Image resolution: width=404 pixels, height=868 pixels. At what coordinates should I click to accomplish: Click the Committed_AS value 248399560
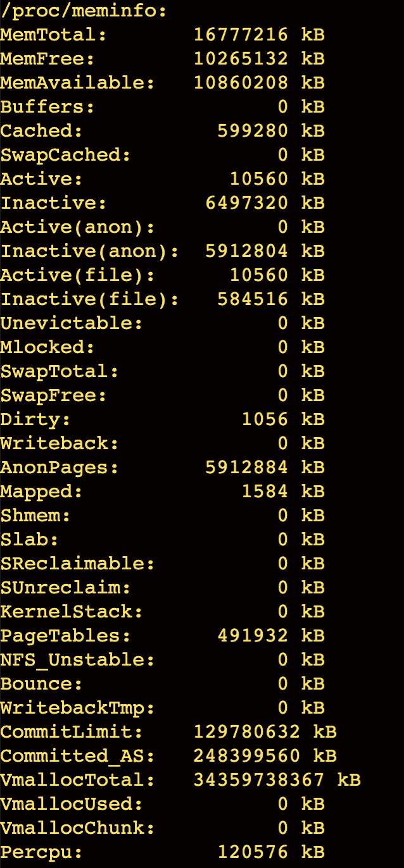pyautogui.click(x=246, y=756)
